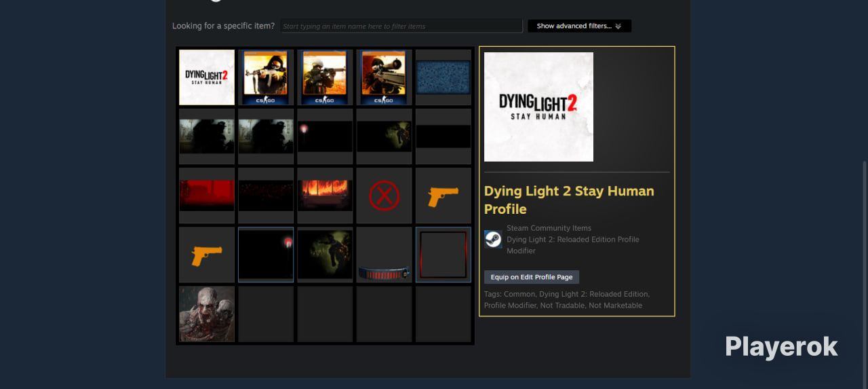Select CS:GO card showing masked man with AK
Screen dimensions: 868x389
click(x=266, y=77)
